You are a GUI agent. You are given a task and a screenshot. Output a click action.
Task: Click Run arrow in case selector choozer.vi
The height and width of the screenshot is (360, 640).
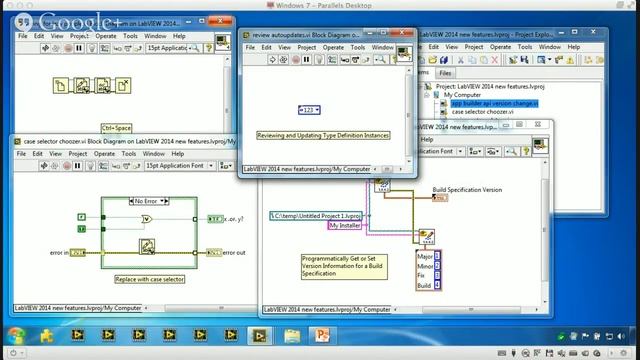click(x=44, y=166)
